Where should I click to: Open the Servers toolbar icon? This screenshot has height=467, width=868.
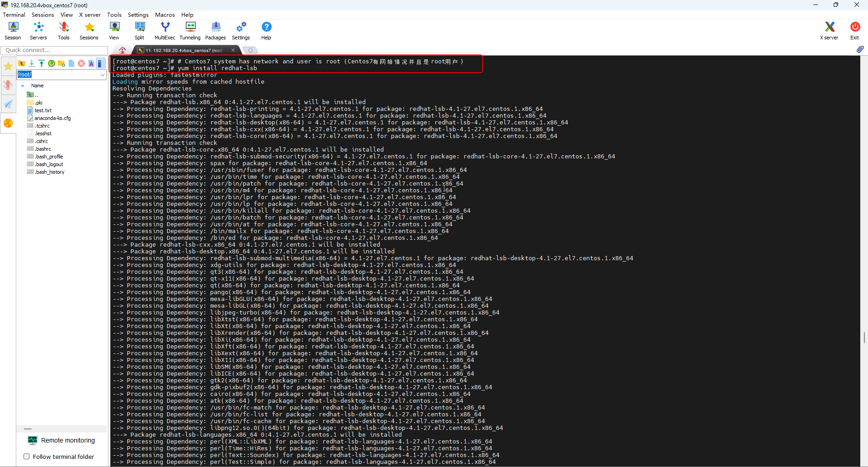tap(38, 31)
